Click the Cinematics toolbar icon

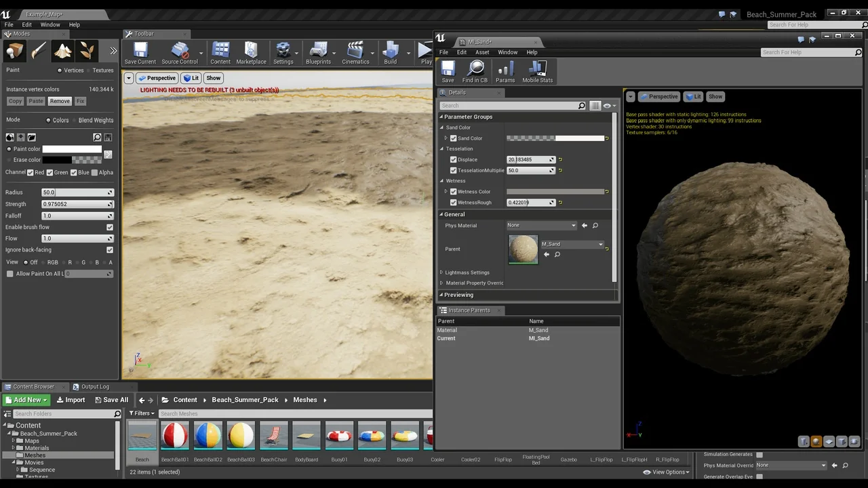click(355, 53)
